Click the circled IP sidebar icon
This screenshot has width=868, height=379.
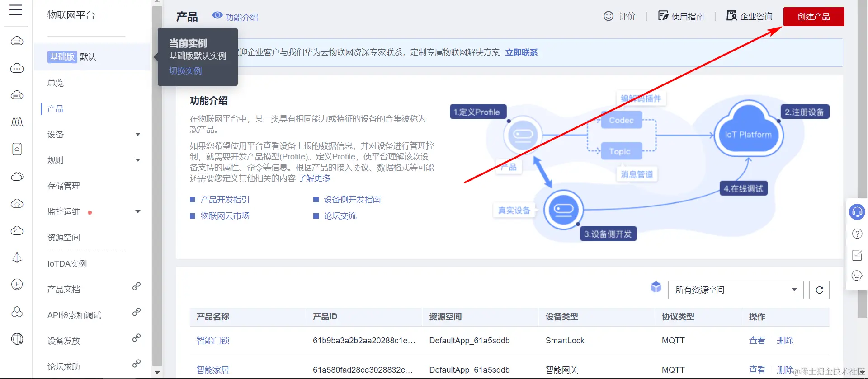click(17, 284)
